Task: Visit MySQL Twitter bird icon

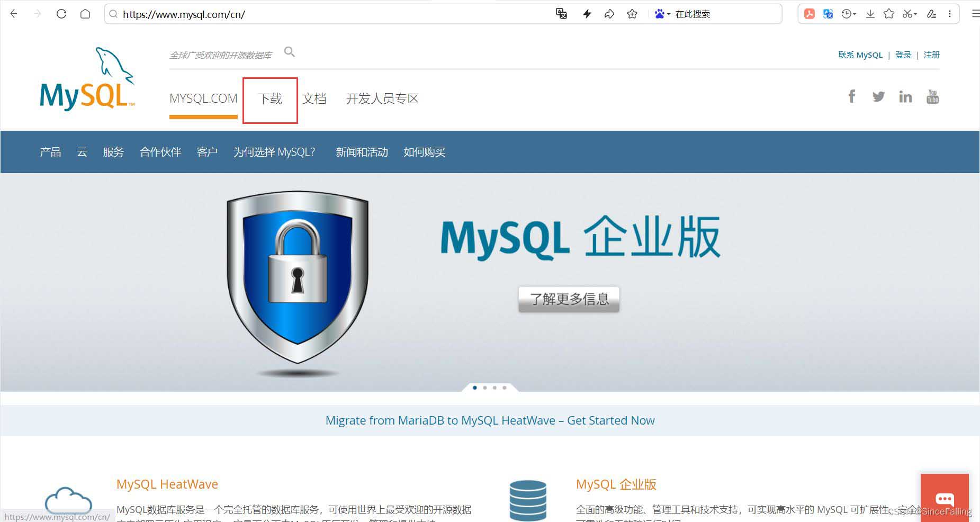Action: (878, 96)
